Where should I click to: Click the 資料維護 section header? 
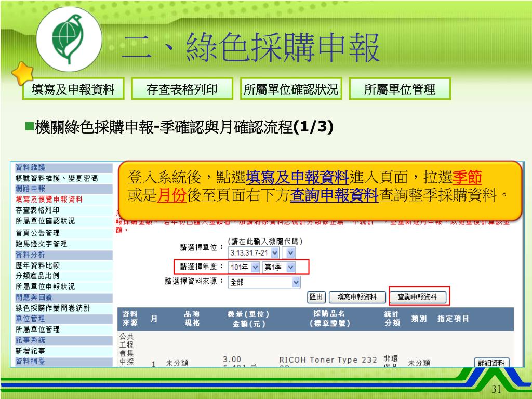63,168
